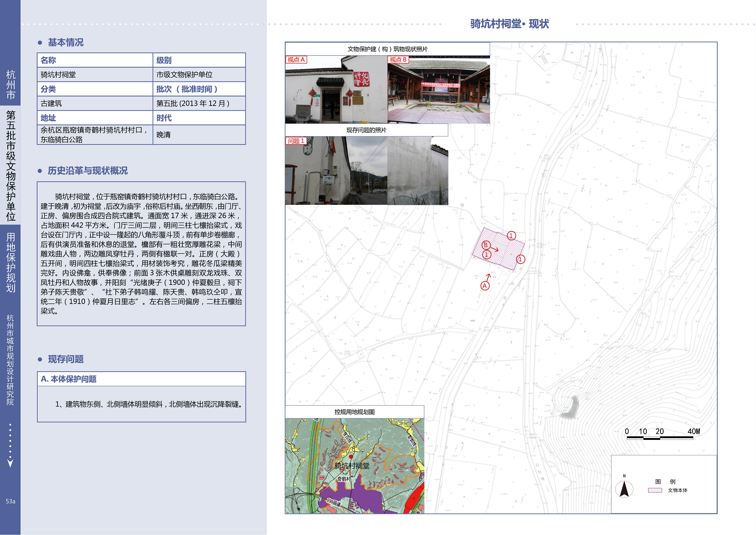Click the 市级文物保护单位 table cell
Viewport: 756px width, 535px height.
[184, 75]
